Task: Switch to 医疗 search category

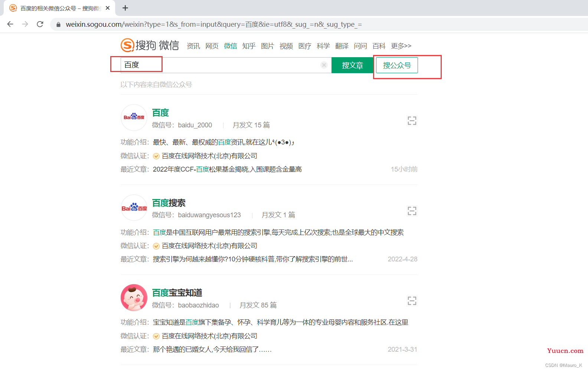Action: click(305, 46)
